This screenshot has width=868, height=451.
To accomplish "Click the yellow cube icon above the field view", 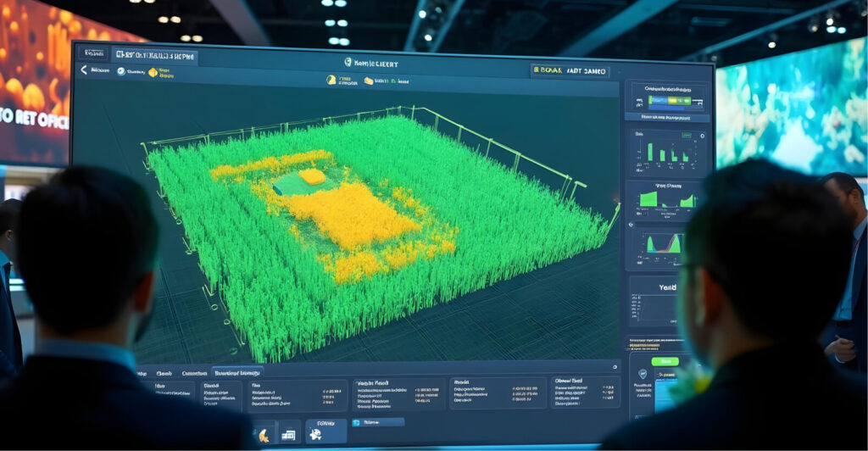I will (x=369, y=81).
